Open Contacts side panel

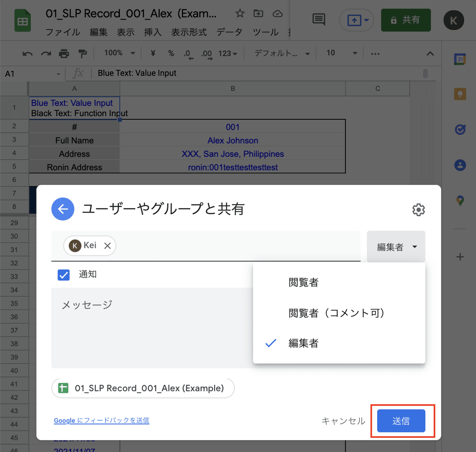(460, 165)
